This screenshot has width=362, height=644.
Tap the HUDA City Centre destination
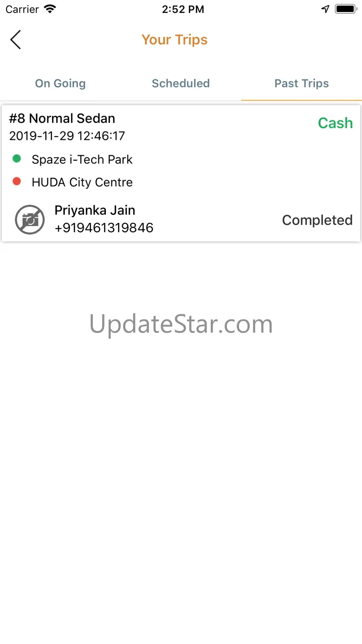(x=82, y=182)
